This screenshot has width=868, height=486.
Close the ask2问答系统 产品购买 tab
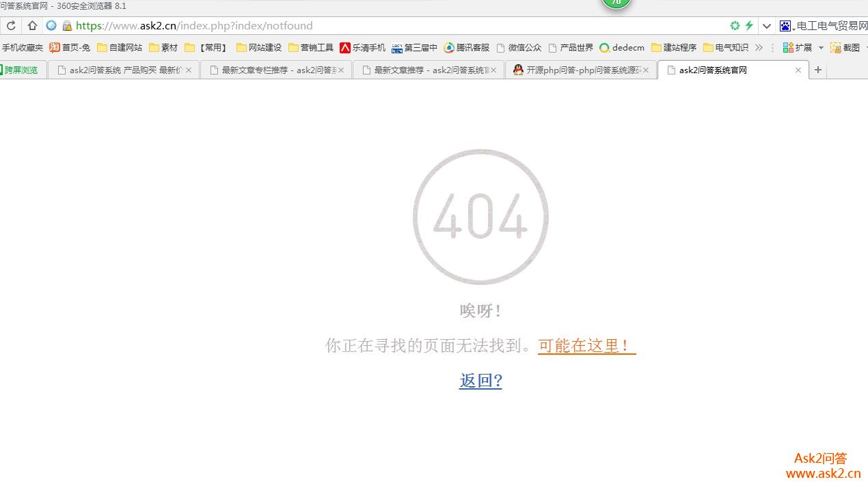[189, 70]
